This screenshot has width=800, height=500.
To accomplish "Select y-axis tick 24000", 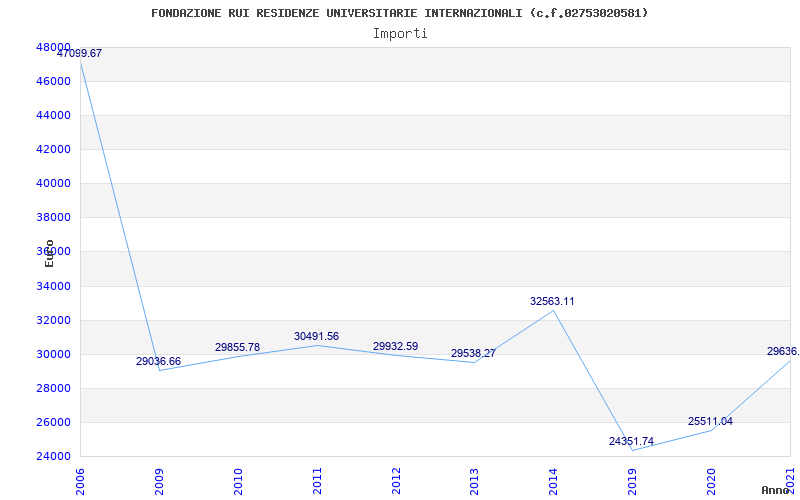I will (x=53, y=457).
